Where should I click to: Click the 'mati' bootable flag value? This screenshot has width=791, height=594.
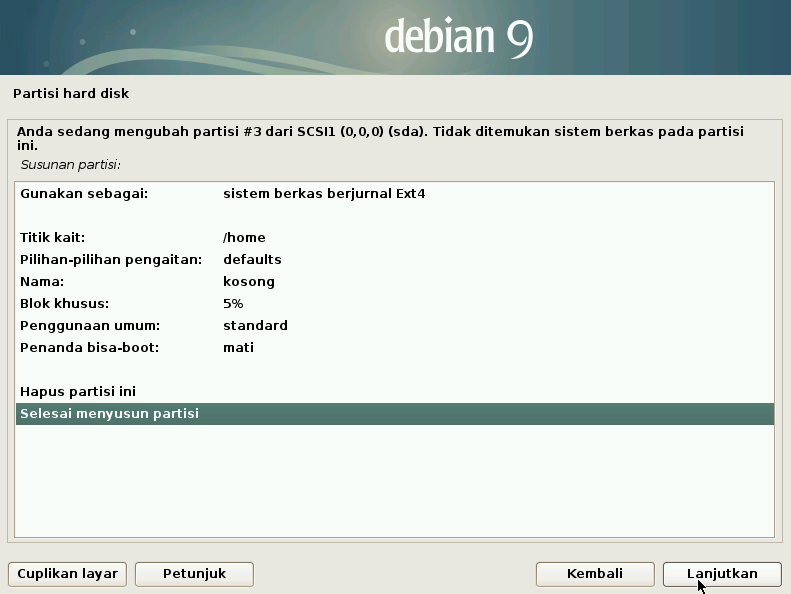[x=238, y=347]
